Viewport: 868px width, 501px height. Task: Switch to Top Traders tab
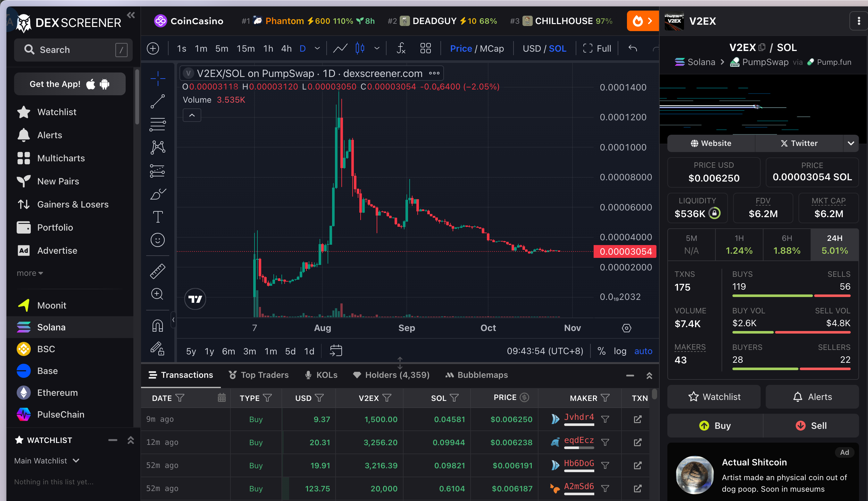click(x=259, y=375)
